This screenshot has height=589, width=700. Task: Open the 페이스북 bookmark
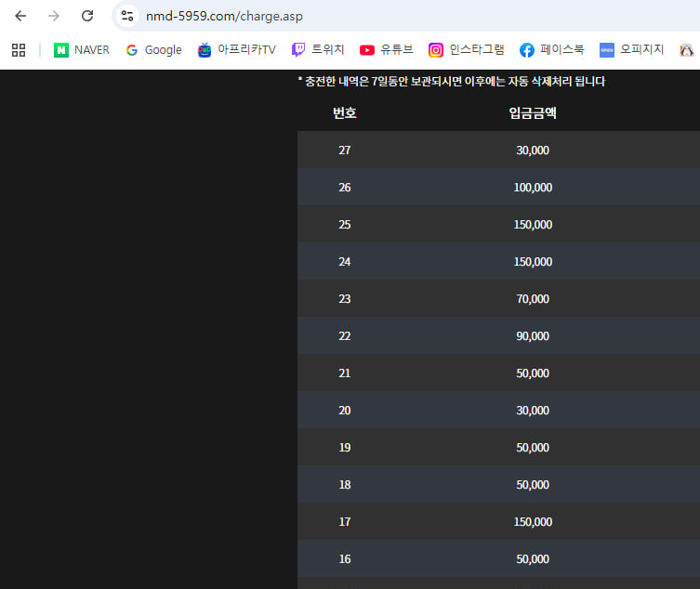point(552,50)
